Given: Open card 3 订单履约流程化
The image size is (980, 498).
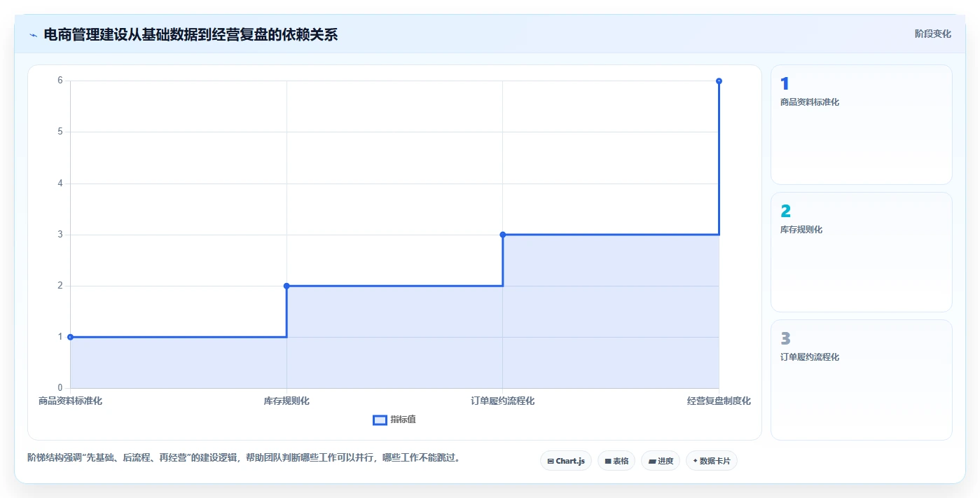Looking at the screenshot, I should point(862,380).
